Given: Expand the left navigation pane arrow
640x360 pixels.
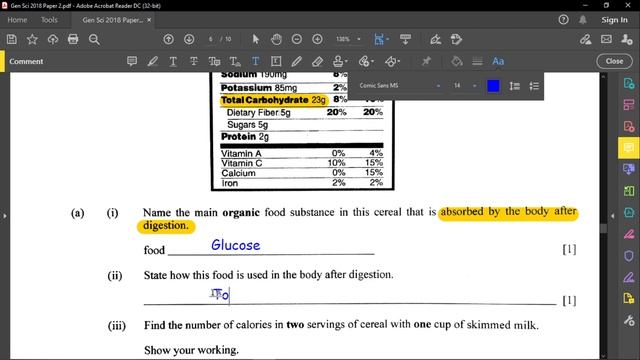Looking at the screenshot, I should click(4, 216).
